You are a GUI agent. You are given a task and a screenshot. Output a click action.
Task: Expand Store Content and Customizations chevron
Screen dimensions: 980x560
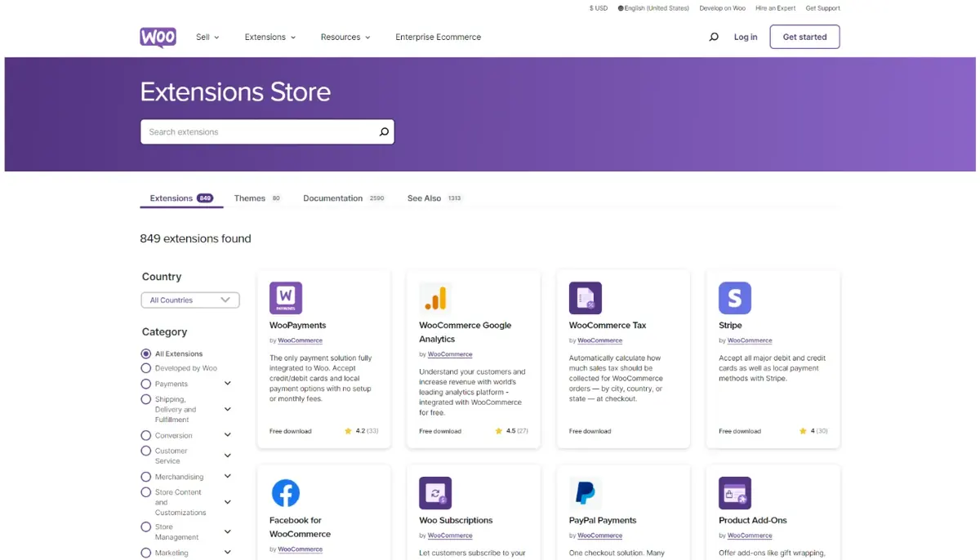pyautogui.click(x=228, y=502)
